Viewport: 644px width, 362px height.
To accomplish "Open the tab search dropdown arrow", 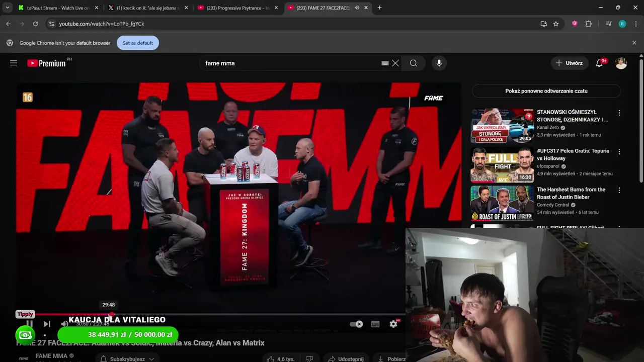I will 7,8.
